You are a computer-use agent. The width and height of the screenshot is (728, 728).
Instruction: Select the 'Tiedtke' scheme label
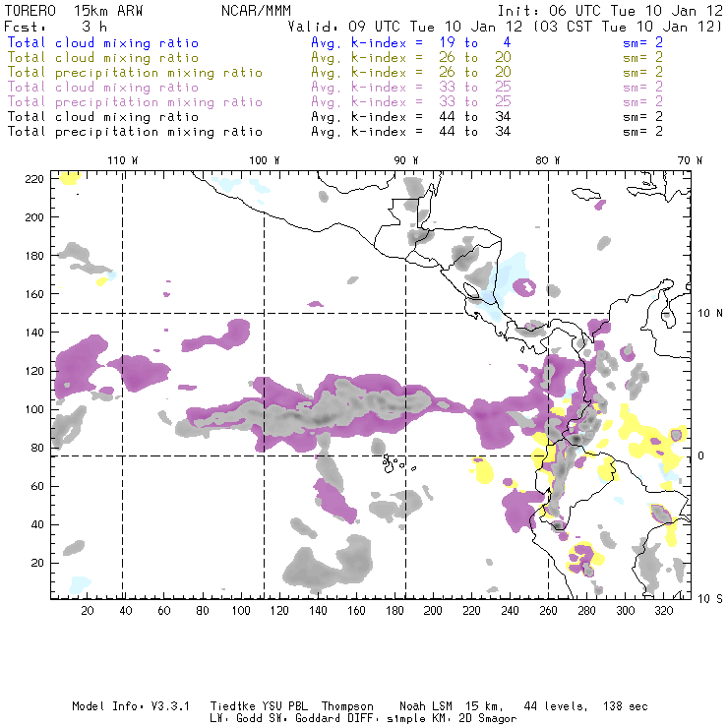coord(232,706)
